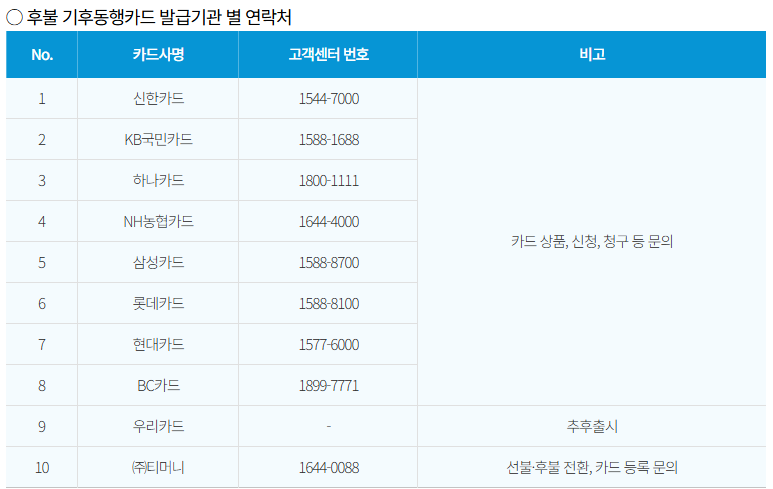The image size is (773, 489).
Task: Click row number 9 for 우리카드
Action: pyautogui.click(x=42, y=426)
